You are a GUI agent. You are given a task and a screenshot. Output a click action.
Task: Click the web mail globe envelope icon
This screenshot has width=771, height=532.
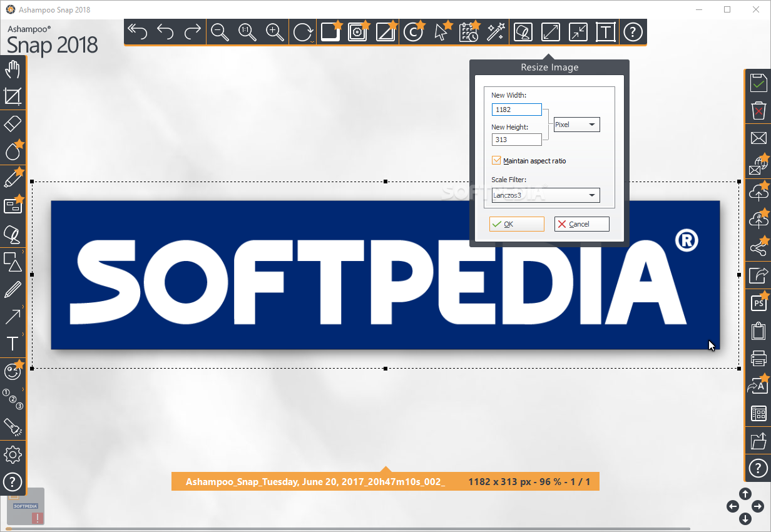[x=759, y=165]
